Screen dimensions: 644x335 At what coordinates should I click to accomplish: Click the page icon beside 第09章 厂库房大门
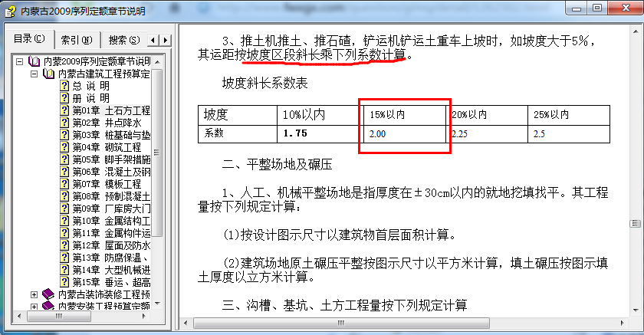(x=64, y=209)
